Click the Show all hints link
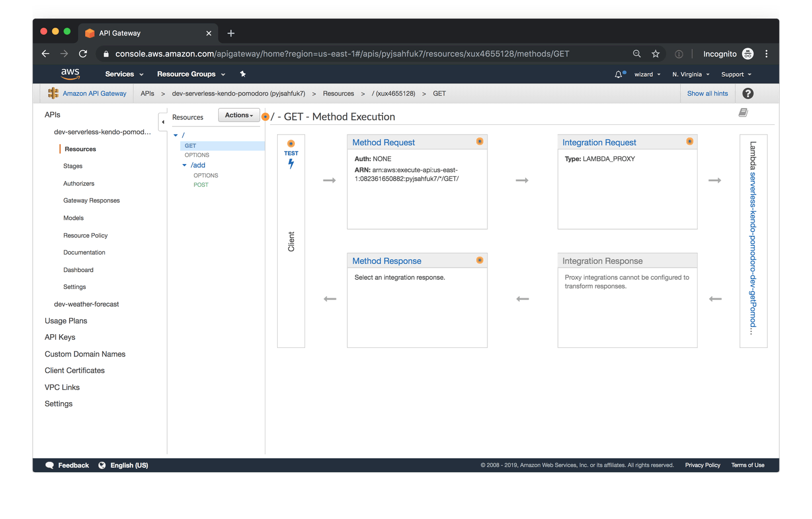 click(x=707, y=93)
